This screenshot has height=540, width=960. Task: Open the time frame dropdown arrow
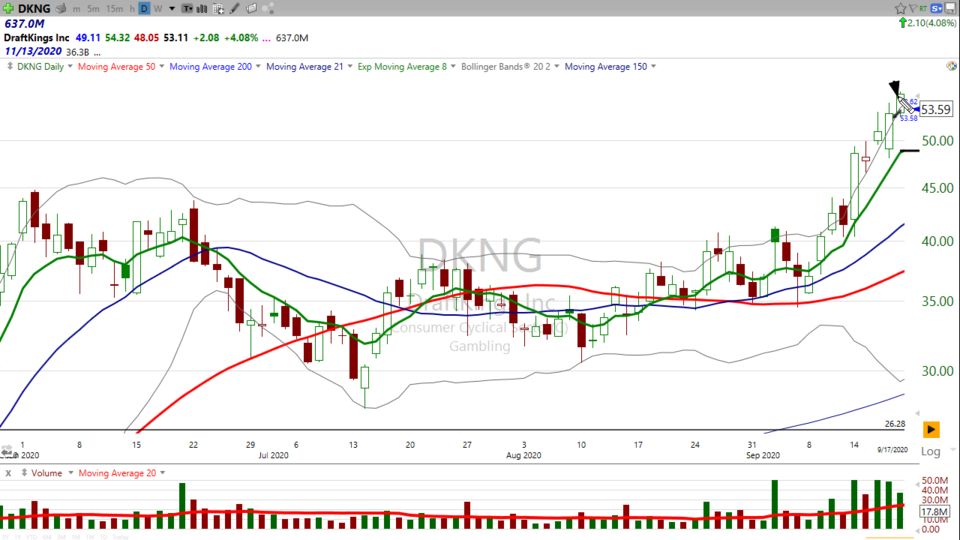coord(172,9)
